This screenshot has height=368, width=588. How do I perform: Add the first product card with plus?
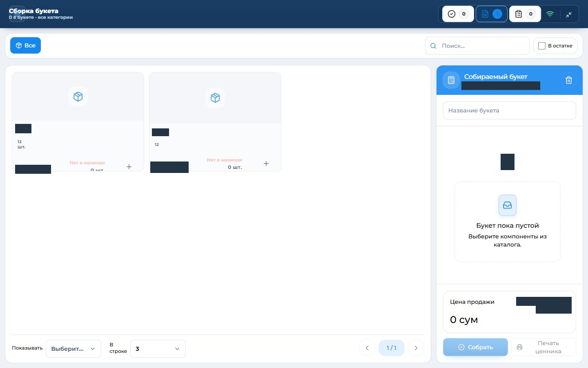click(129, 167)
